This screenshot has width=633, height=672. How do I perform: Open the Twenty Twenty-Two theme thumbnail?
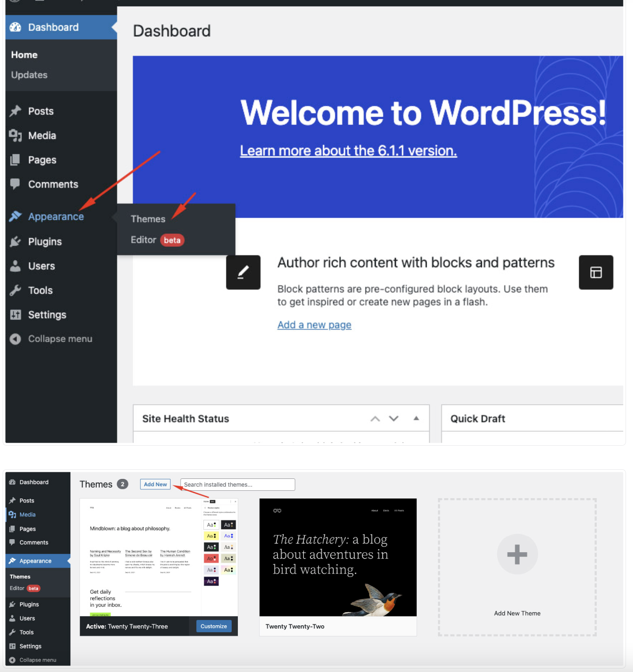tap(338, 557)
